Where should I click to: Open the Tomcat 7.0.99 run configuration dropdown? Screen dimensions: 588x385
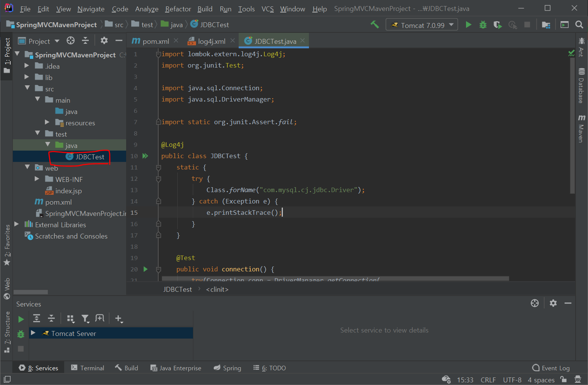point(422,25)
